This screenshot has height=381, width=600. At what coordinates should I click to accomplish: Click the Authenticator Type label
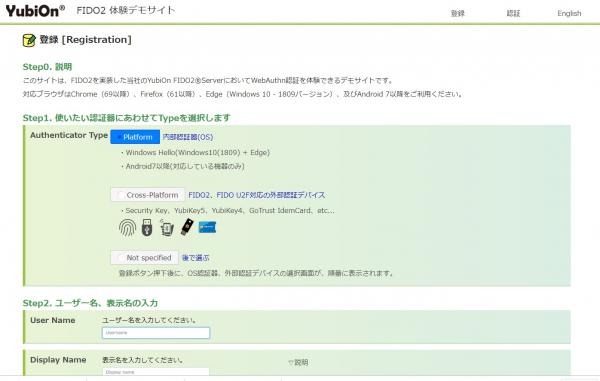[x=69, y=135]
